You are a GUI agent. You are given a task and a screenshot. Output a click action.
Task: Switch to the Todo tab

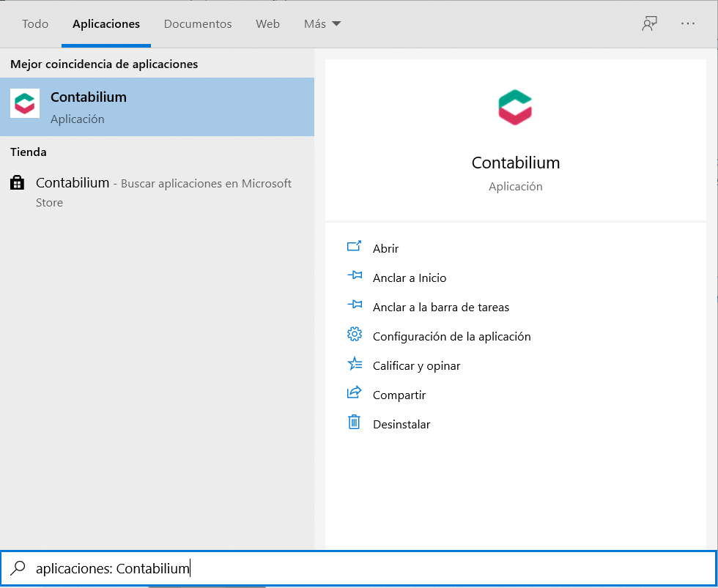pyautogui.click(x=35, y=23)
